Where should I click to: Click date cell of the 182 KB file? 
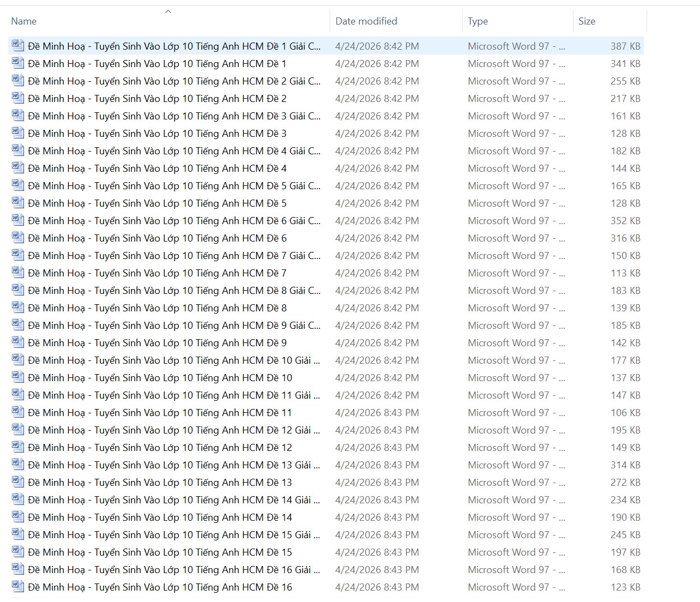pyautogui.click(x=377, y=151)
